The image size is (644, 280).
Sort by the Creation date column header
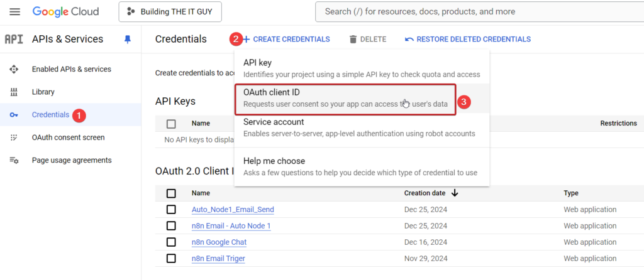point(425,193)
